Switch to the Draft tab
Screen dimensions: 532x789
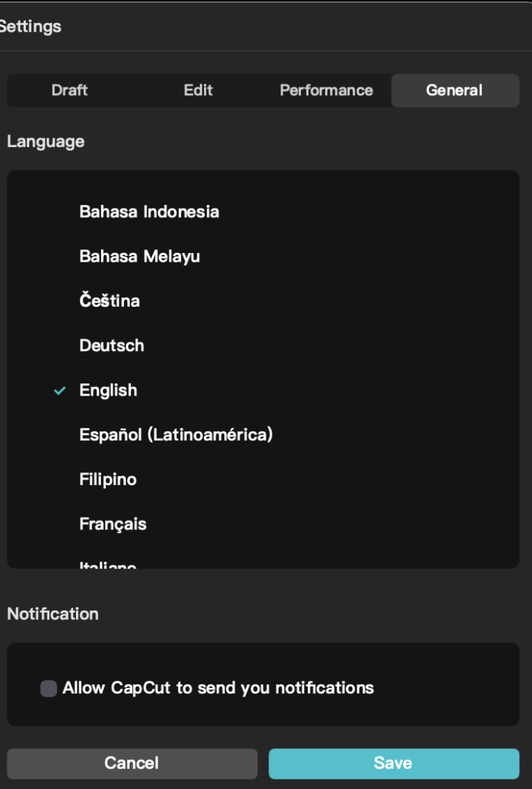point(69,90)
